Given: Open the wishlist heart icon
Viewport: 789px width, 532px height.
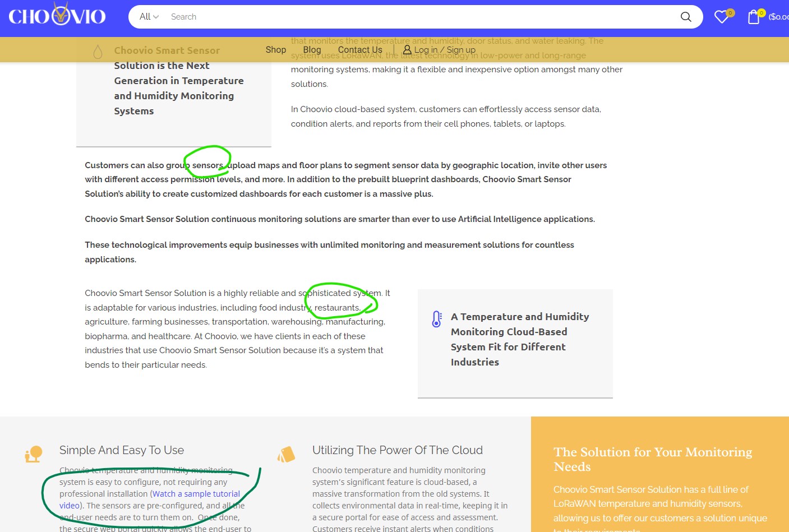Looking at the screenshot, I should pyautogui.click(x=721, y=17).
